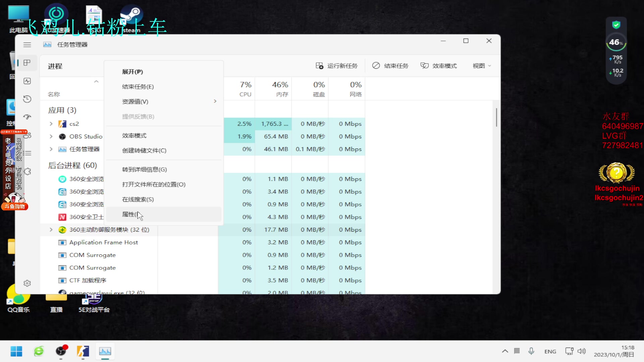
Task: Open 360 browser from the taskbar
Action: click(39, 351)
